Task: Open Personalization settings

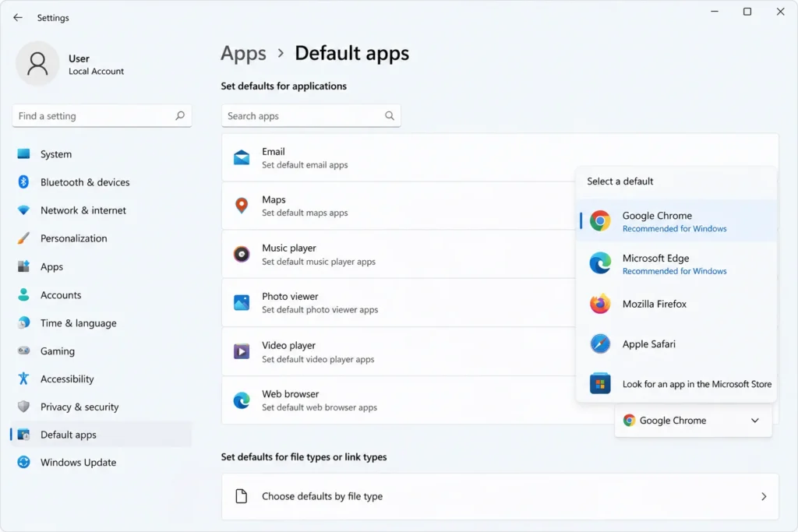Action: pos(101,238)
